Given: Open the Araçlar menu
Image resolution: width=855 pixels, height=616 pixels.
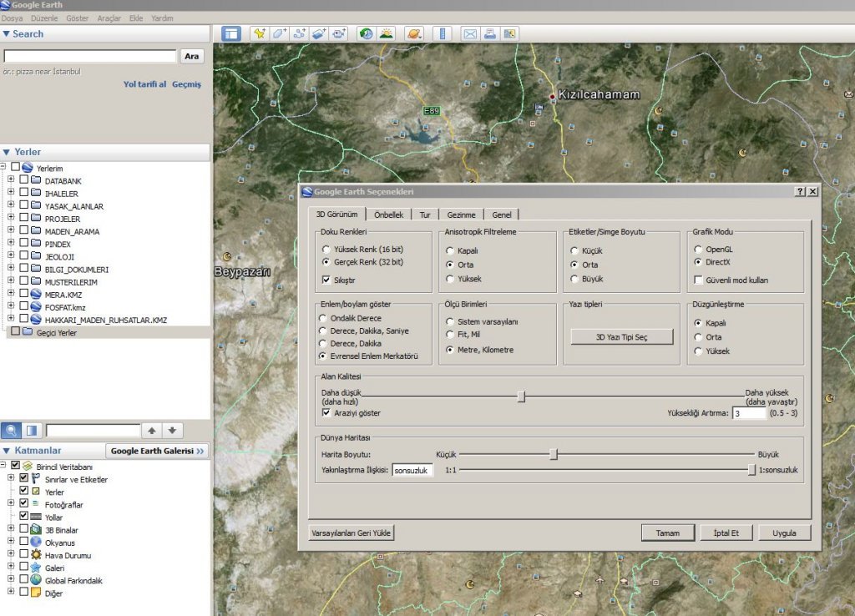Looking at the screenshot, I should [109, 18].
